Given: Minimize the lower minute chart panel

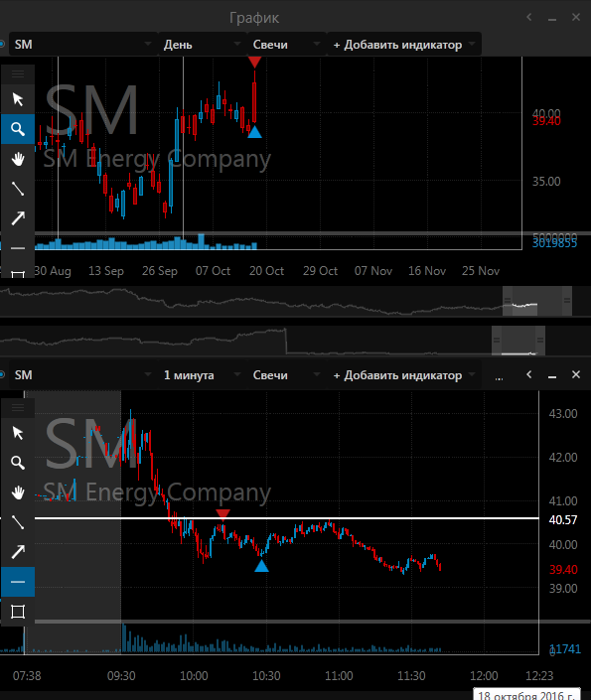Looking at the screenshot, I should pos(552,376).
